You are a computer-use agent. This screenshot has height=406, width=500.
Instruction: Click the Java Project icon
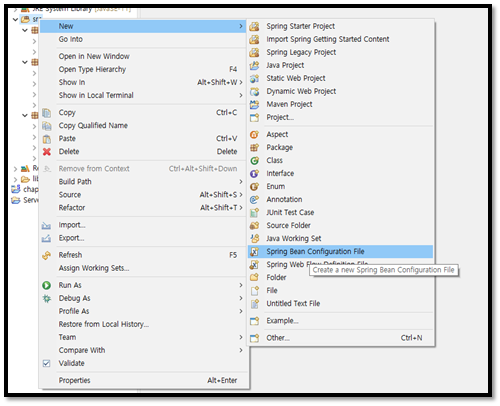254,65
